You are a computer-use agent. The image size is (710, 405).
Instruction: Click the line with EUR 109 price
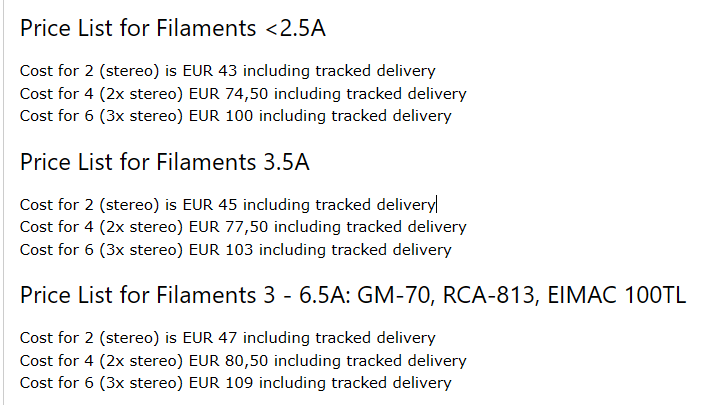pyautogui.click(x=235, y=383)
